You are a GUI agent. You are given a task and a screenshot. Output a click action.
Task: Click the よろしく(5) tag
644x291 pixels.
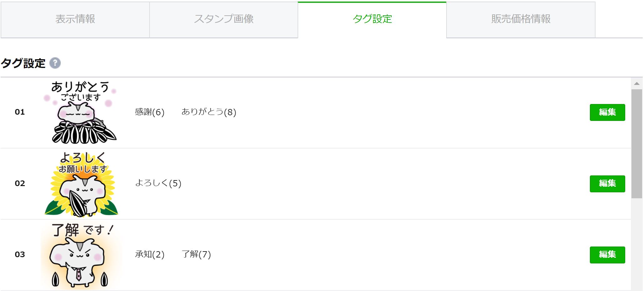(158, 183)
